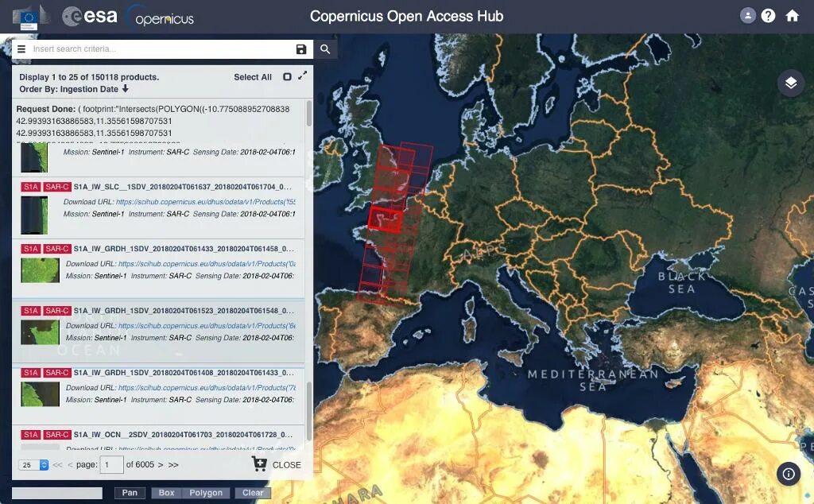Screen dimensions: 814x504
Task: Activate the Box selection mode
Action: (x=167, y=493)
